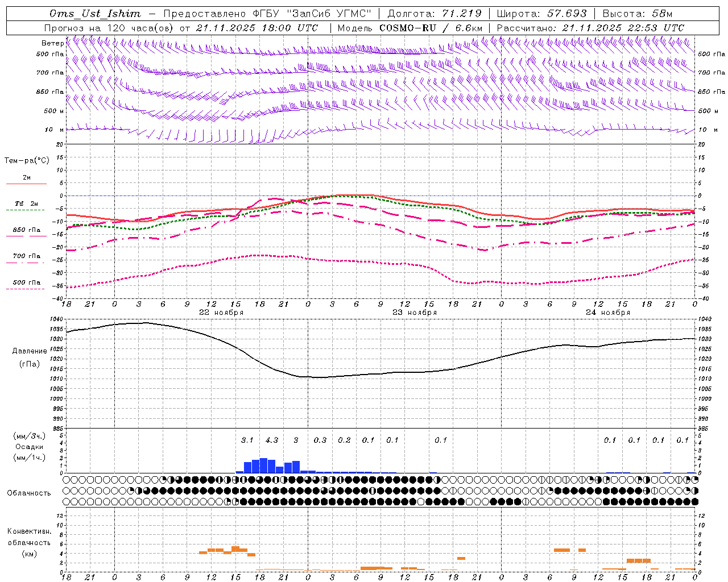Select the left 700 гПа wind level label
Image resolution: width=728 pixels, height=582 pixels.
tap(50, 73)
